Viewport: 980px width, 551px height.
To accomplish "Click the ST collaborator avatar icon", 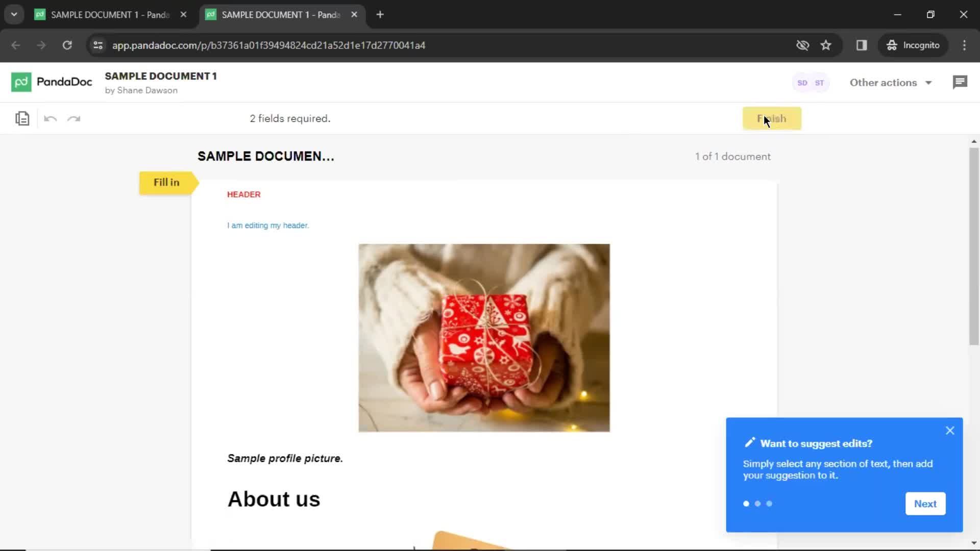I will 820,82.
